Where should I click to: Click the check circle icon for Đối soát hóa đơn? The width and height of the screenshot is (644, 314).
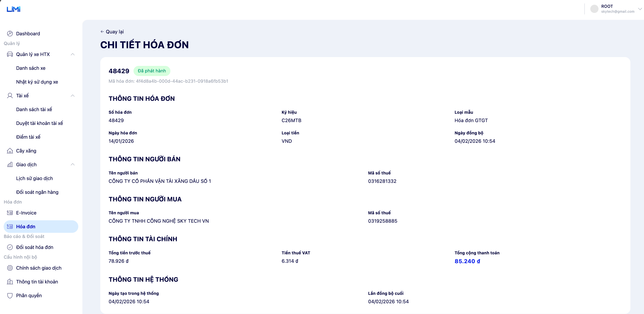(x=10, y=247)
